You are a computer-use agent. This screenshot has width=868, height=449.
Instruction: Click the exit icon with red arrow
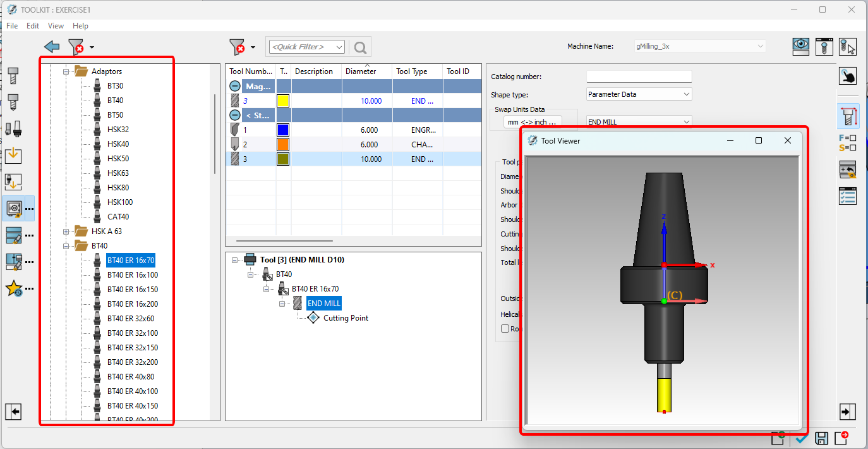tap(841, 438)
